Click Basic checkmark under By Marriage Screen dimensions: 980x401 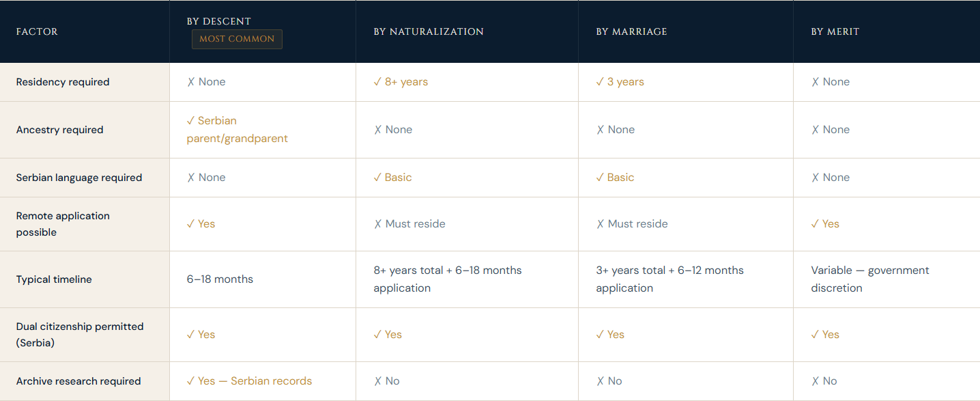click(x=600, y=178)
